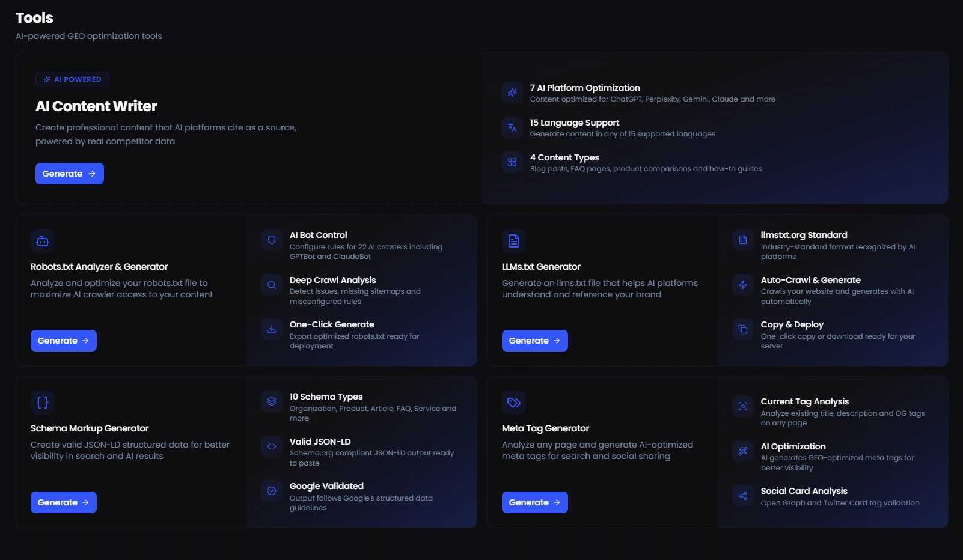Click the sparkle icon for 7 AI Platform Optimization
The width and height of the screenshot is (963, 560).
click(x=512, y=93)
